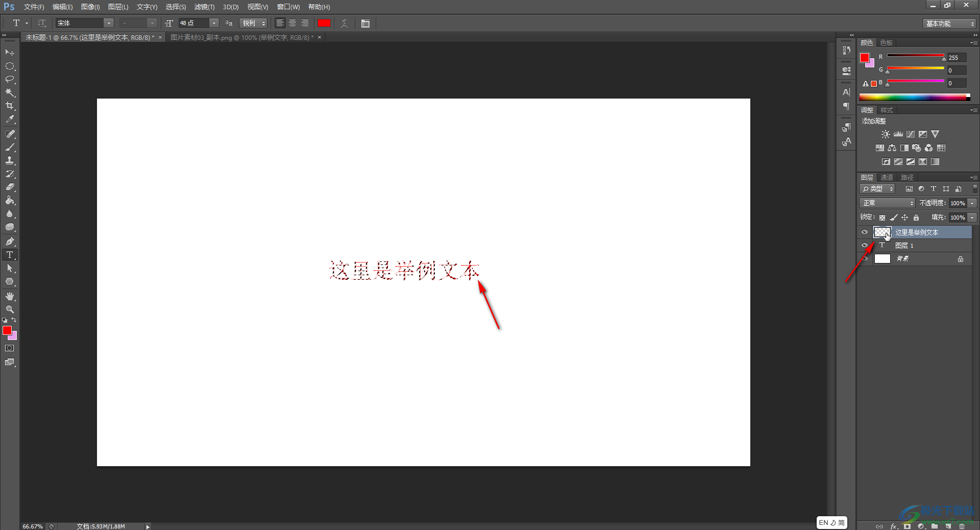Toggle lock all padlock icon

pyautogui.click(x=916, y=218)
